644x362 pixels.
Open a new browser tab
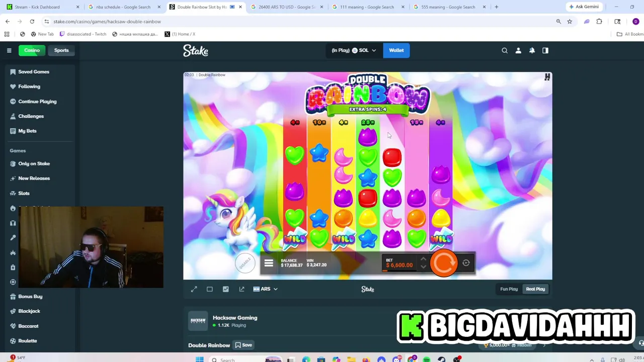point(497,7)
